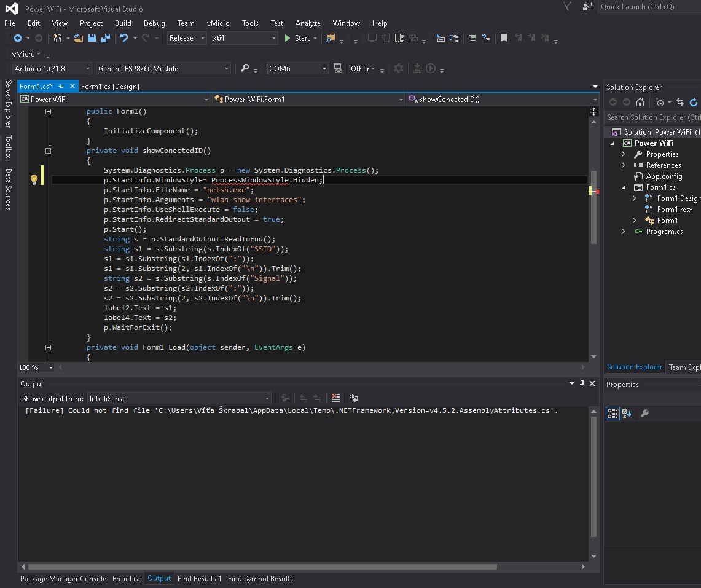This screenshot has height=588, width=701.
Task: Toggle pin on Form1.cs tab
Action: [61, 87]
